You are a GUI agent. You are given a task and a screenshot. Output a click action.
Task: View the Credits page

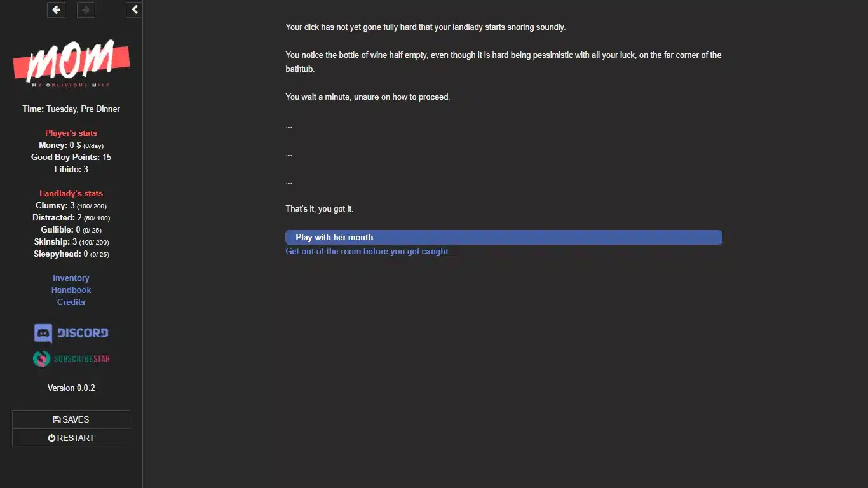71,302
